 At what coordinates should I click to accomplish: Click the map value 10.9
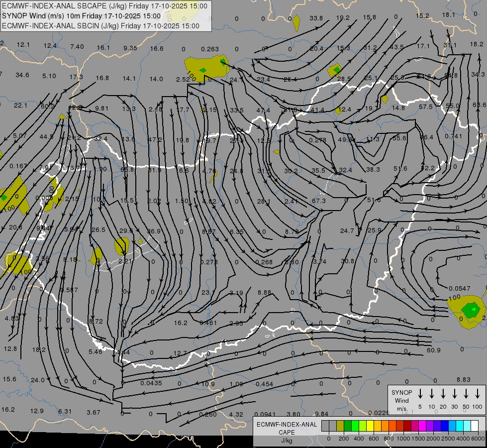[x=208, y=384]
